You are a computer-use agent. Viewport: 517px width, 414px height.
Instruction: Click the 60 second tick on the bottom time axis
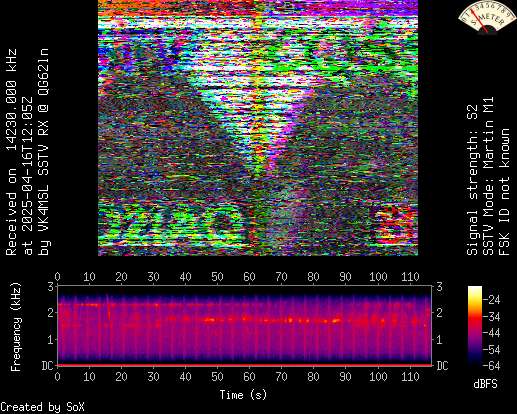click(x=249, y=377)
